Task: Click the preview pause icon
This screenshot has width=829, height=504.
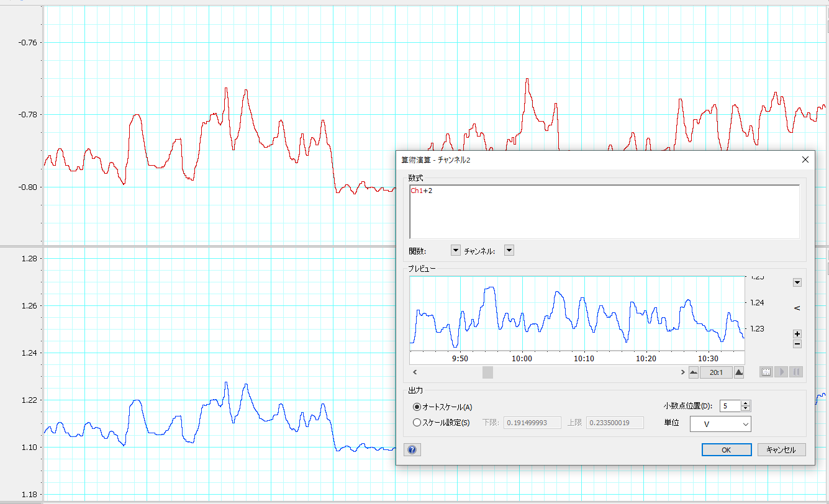Action: (797, 372)
